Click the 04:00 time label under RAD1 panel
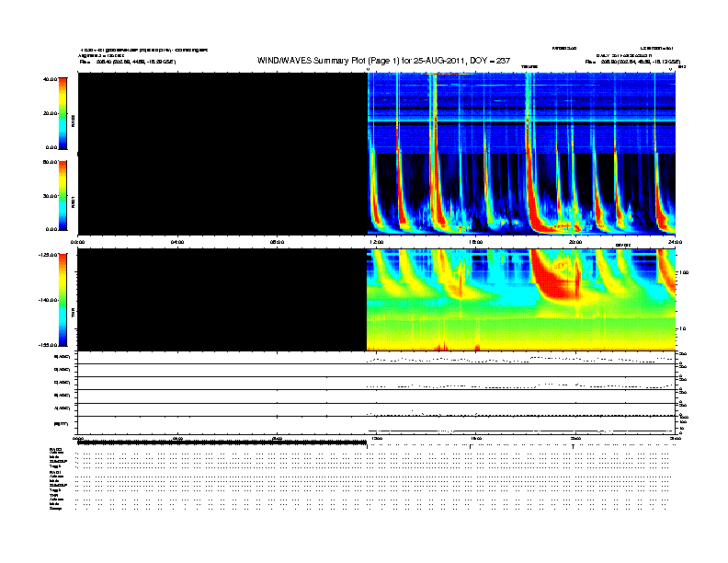 pos(177,242)
